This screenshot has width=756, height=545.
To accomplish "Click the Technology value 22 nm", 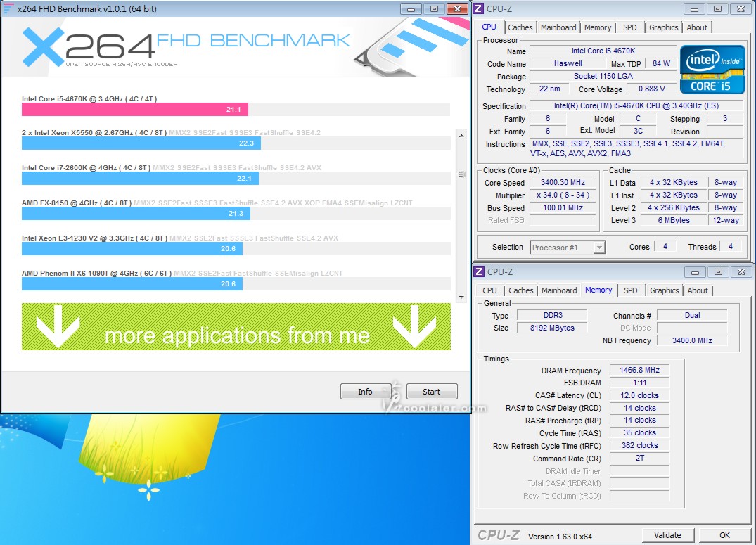I will (549, 89).
